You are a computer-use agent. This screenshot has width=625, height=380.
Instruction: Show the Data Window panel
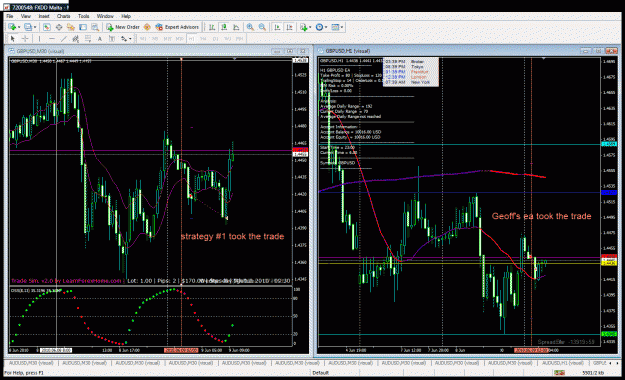59,27
